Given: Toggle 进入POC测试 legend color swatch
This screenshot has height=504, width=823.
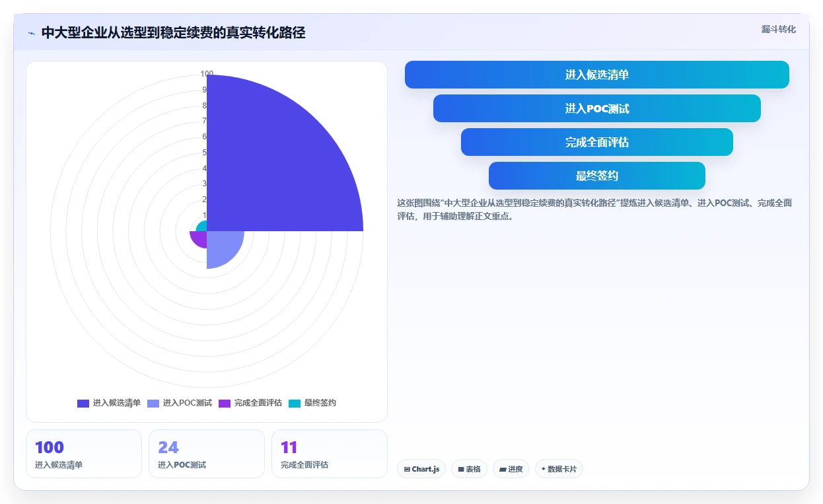Looking at the screenshot, I should 153,403.
